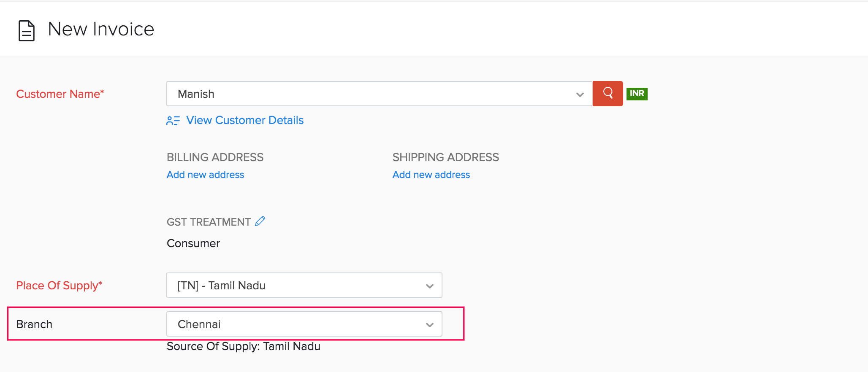Click the New Invoice document icon
Viewport: 868px width, 372px height.
point(26,31)
